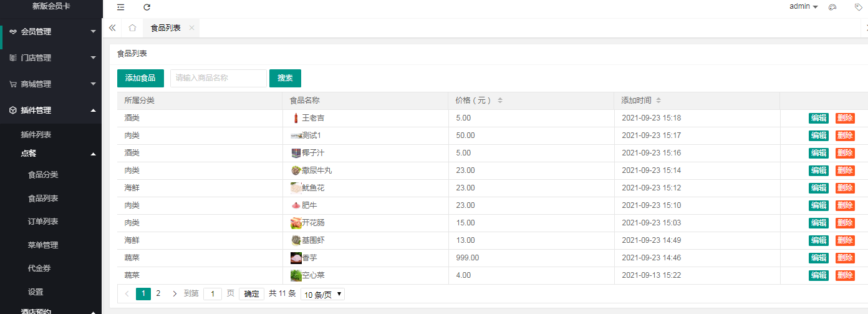Collapse the 插件管理 menu
The width and height of the screenshot is (868, 314).
pyautogui.click(x=93, y=110)
